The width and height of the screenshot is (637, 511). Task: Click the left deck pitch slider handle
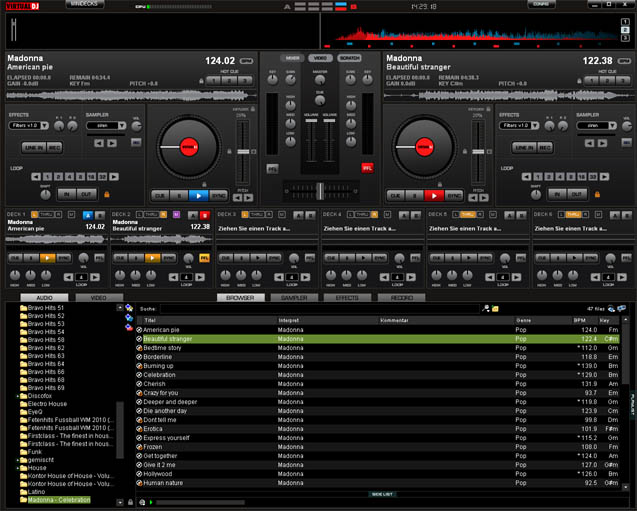(x=243, y=152)
